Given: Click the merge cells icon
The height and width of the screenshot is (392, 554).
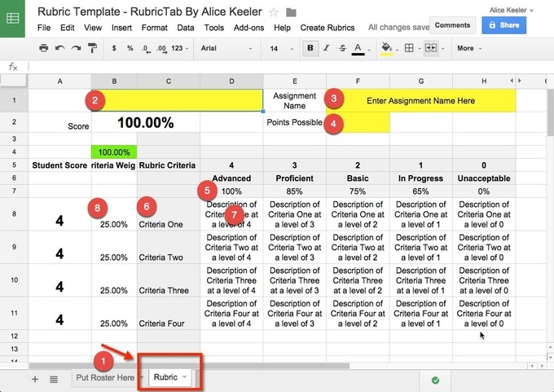Looking at the screenshot, I should point(431,48).
